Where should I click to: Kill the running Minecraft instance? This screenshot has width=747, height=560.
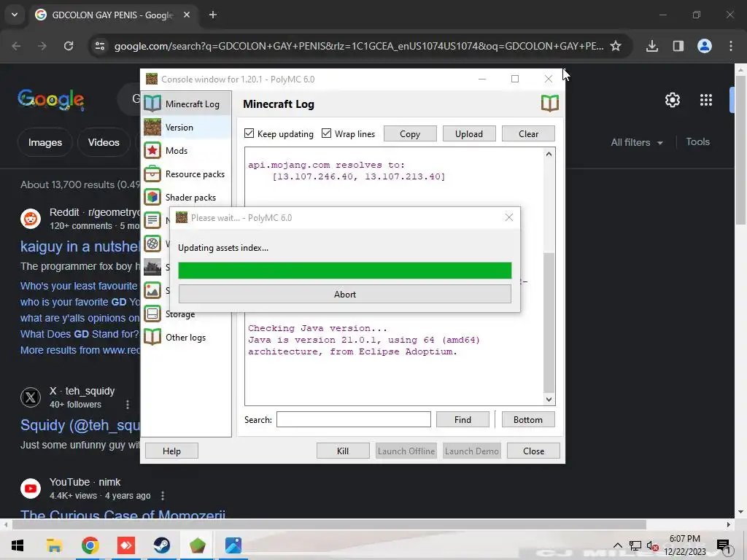[343, 451]
